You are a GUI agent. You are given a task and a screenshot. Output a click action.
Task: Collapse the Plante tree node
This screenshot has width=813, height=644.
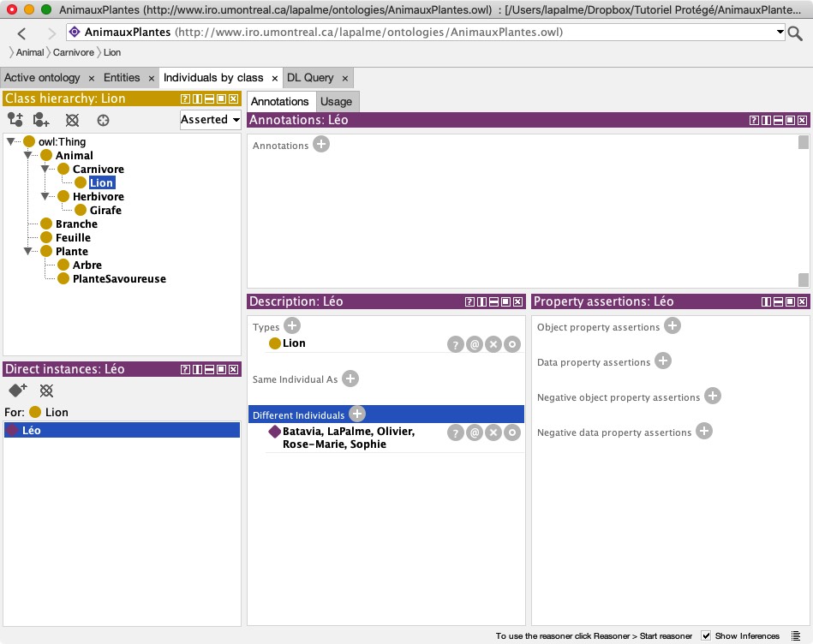click(28, 252)
